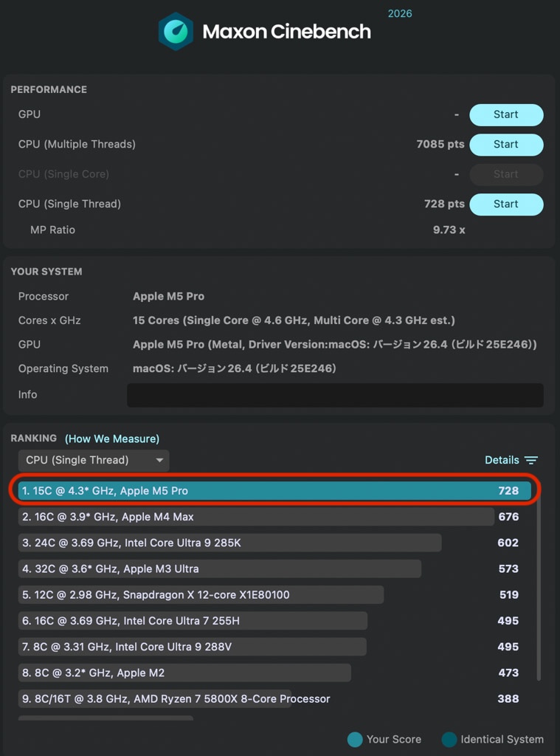Image resolution: width=560 pixels, height=756 pixels.
Task: Select the Snapdragon X 12-core ranking row
Action: [x=201, y=594]
